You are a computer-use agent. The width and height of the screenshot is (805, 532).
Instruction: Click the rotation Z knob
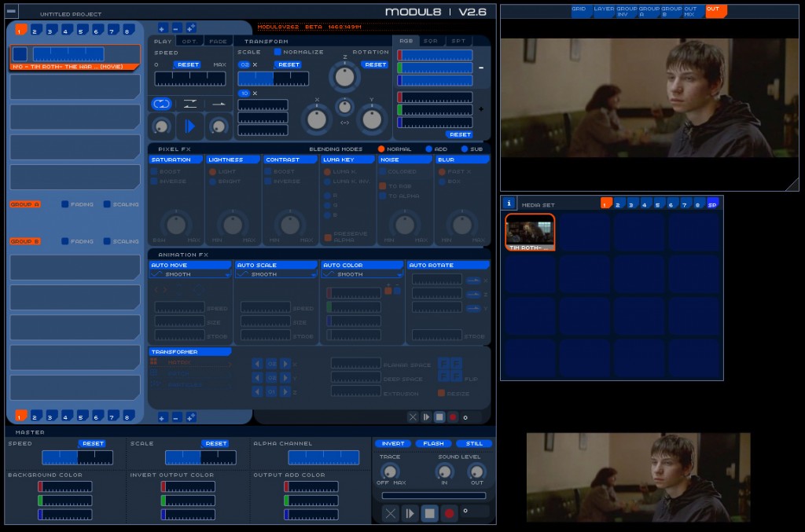344,77
